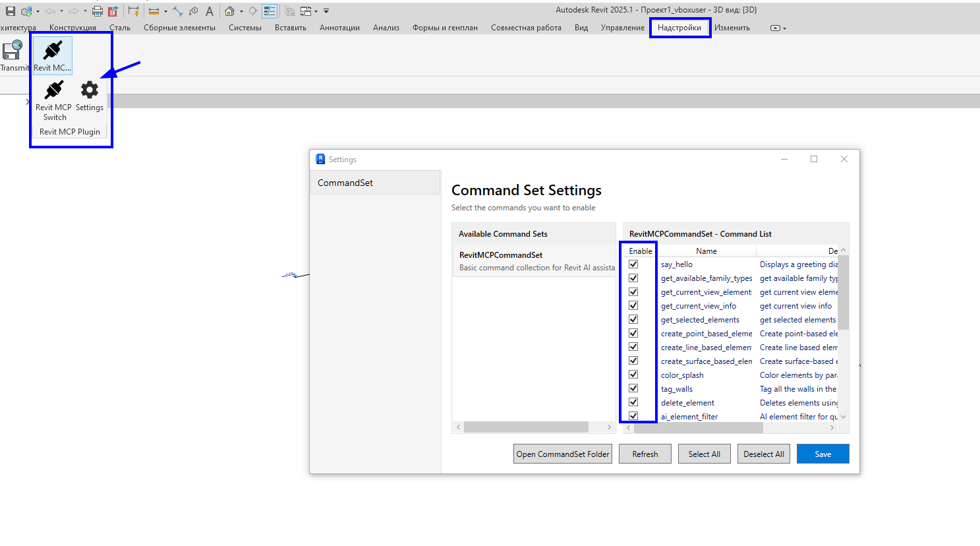Uncheck the create_surface_based_element checkbox

point(633,361)
